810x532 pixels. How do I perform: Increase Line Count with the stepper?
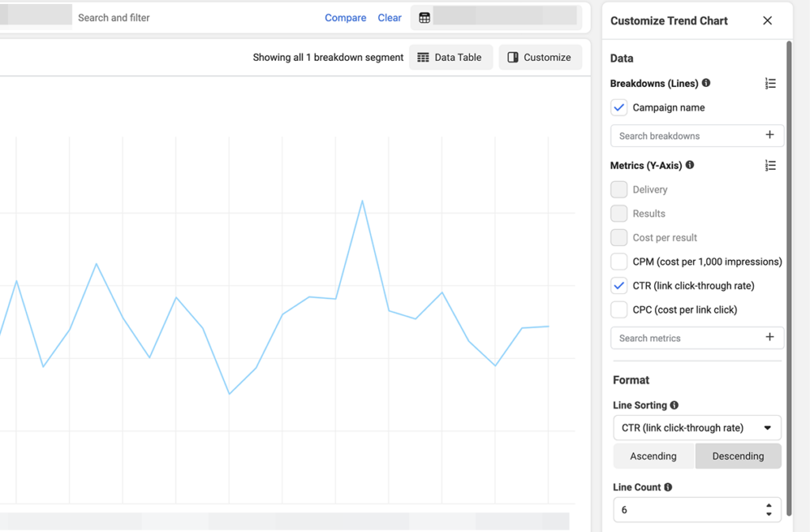[x=770, y=506]
